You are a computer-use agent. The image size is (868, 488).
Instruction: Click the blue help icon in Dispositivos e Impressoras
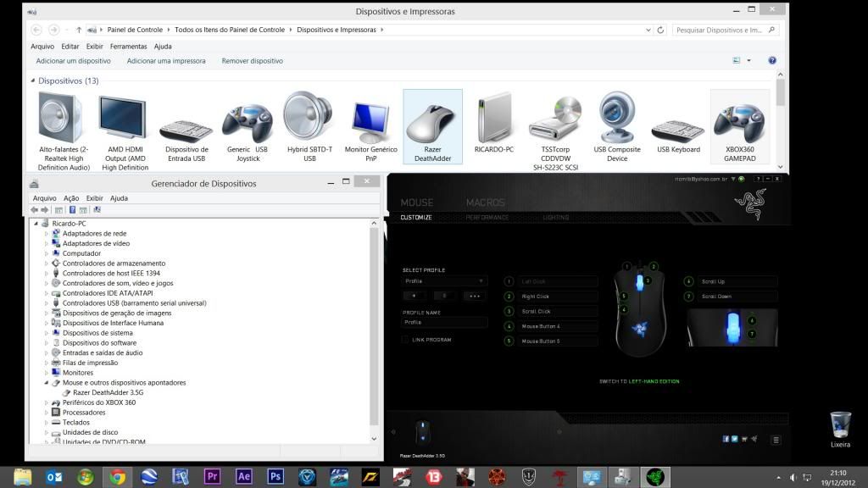pyautogui.click(x=772, y=60)
